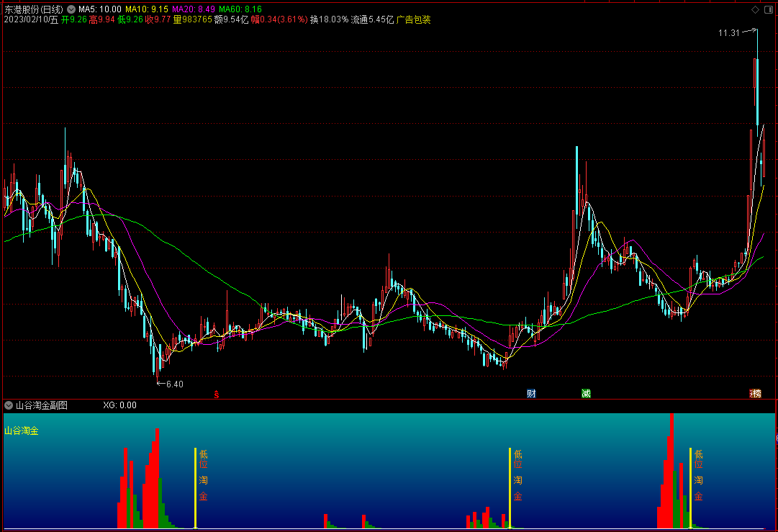Select the MA5: 10.00 indicator label
778x532 pixels.
[x=100, y=9]
